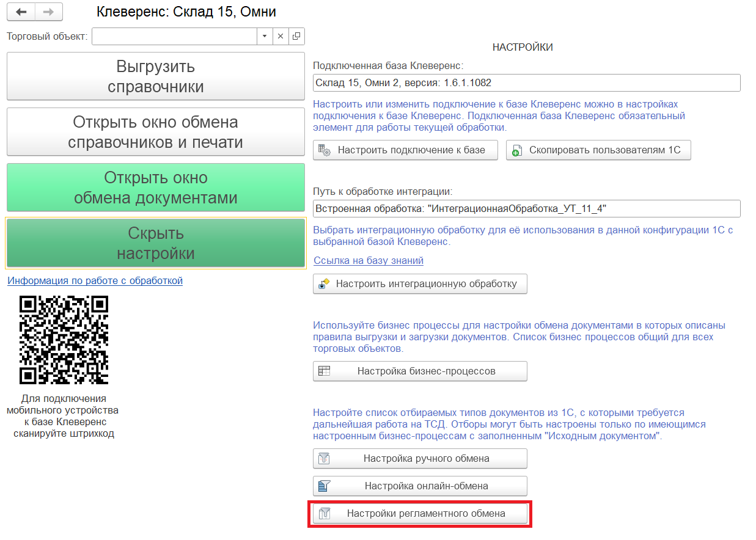756x540 pixels.
Task: Click the database gear icon on connection button
Action: coord(325,150)
